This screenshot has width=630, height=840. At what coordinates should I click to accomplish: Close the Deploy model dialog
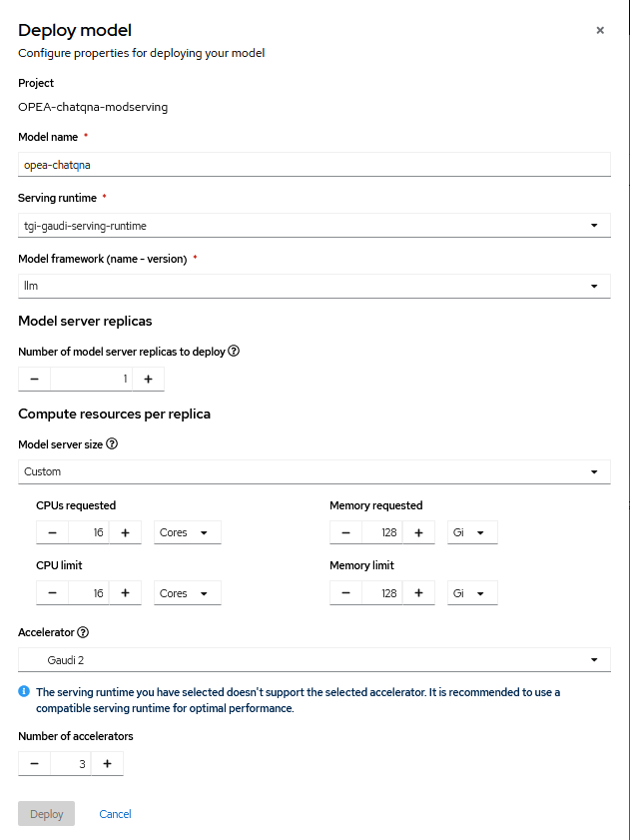pos(600,30)
